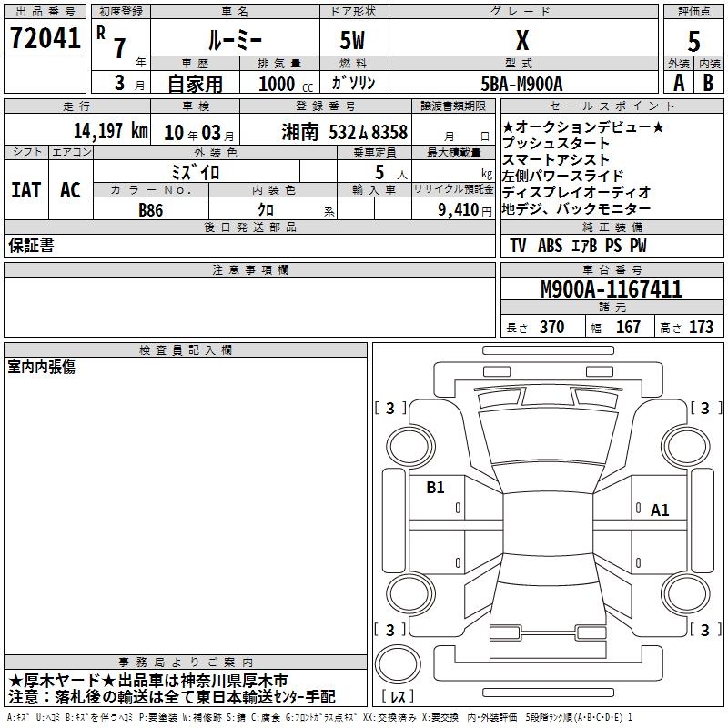Click model code 5BA-M900A
The image size is (728, 728).
[x=521, y=84]
